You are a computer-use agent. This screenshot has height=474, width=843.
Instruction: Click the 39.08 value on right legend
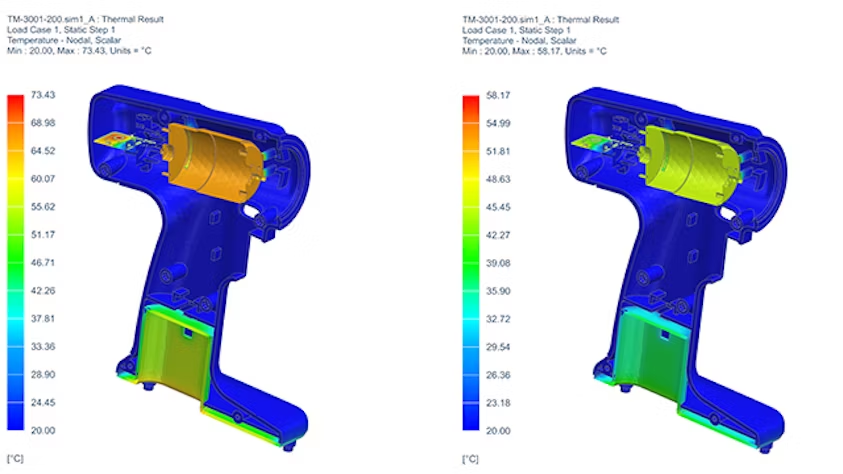click(x=497, y=262)
